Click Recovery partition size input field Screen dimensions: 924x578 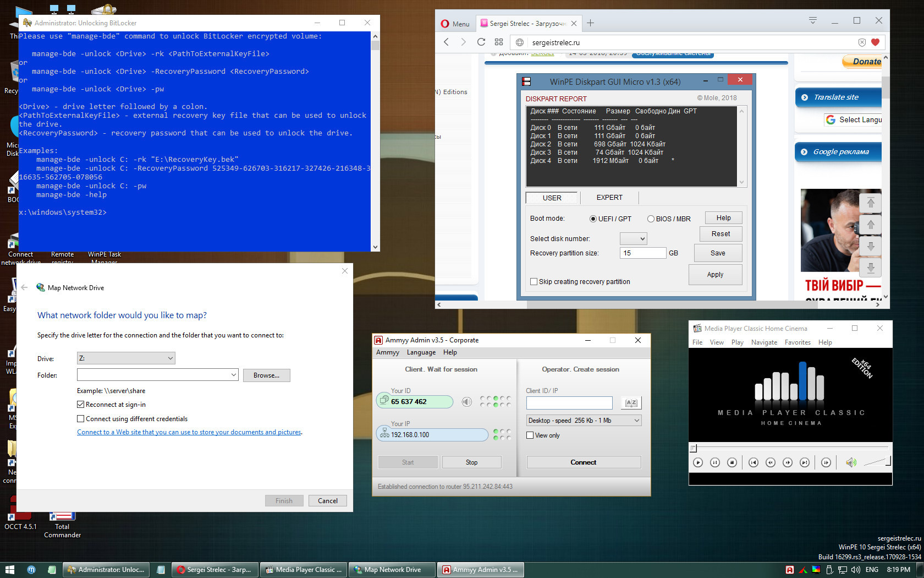point(643,253)
